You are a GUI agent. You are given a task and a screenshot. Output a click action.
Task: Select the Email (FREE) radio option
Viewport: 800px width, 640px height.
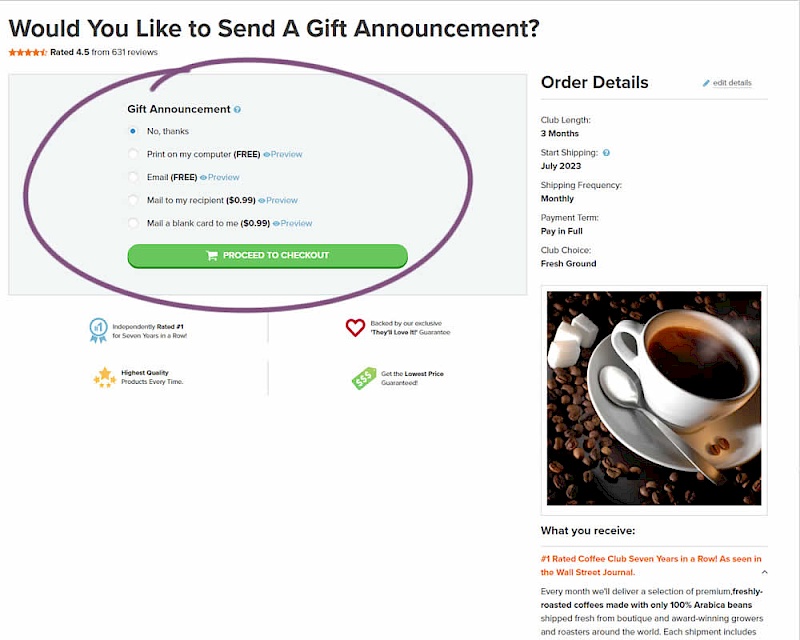pyautogui.click(x=133, y=177)
